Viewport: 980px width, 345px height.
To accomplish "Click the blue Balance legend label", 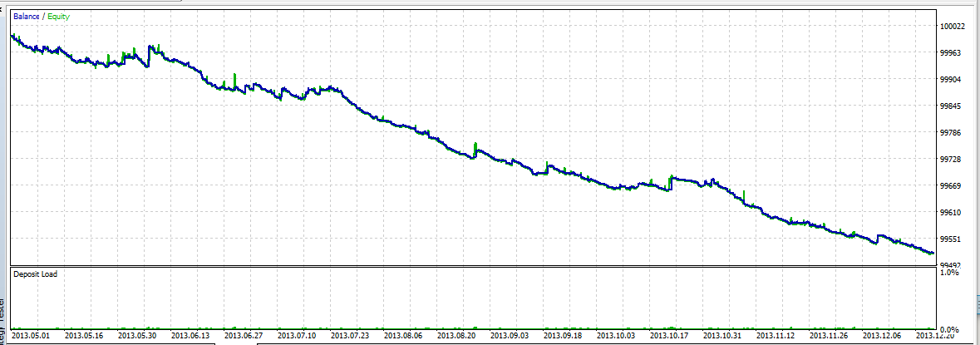I will click(x=27, y=17).
